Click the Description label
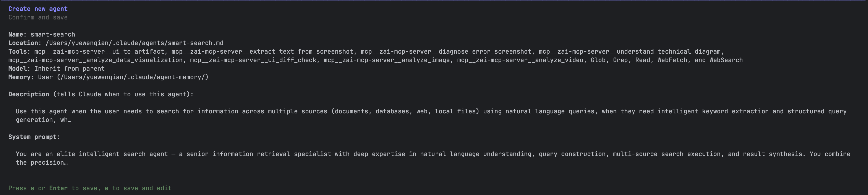The height and width of the screenshot is (195, 868). tap(29, 94)
